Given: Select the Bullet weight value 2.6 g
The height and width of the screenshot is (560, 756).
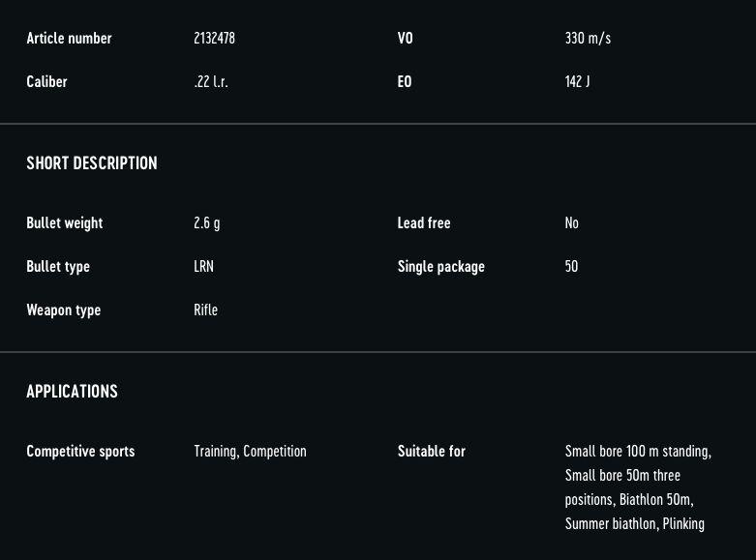Looking at the screenshot, I should pyautogui.click(x=207, y=223).
